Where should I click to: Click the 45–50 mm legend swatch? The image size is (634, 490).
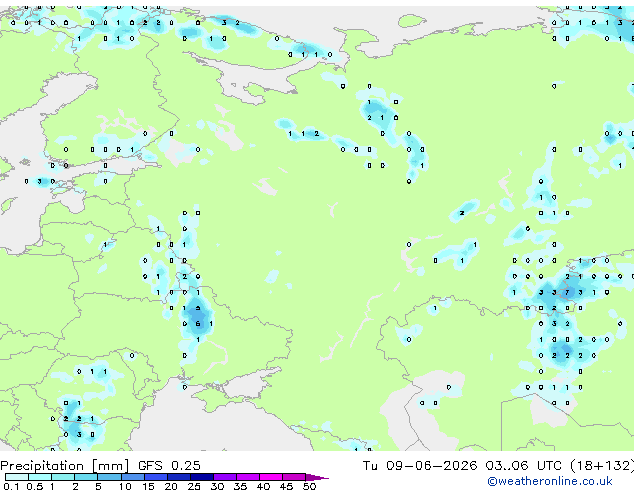[294, 477]
